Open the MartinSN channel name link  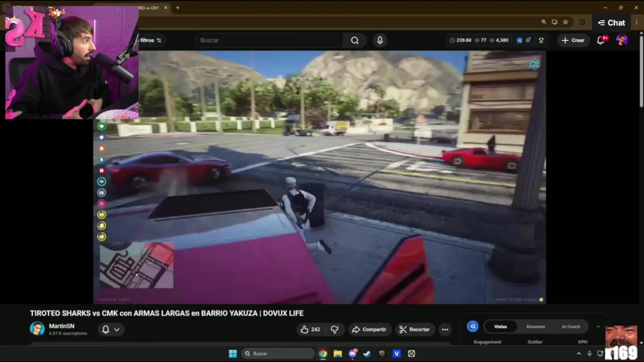[x=61, y=326]
